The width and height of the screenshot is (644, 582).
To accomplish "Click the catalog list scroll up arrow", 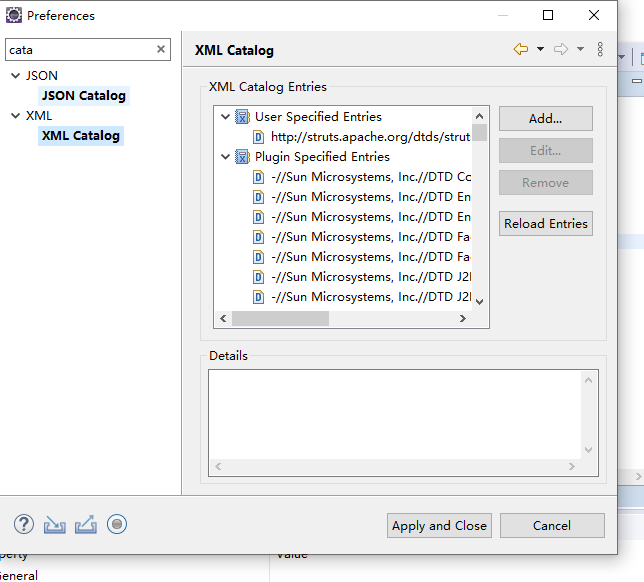I will (479, 116).
